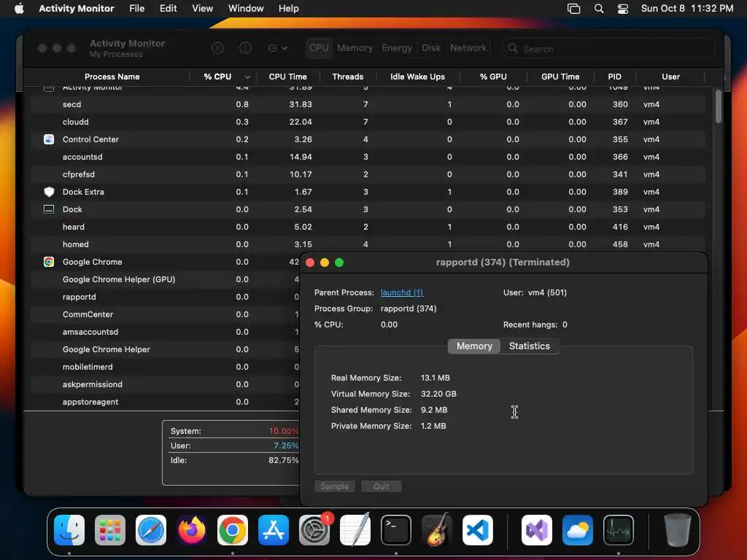747x560 pixels.
Task: Switch to the Memory toolbar tab
Action: point(355,48)
